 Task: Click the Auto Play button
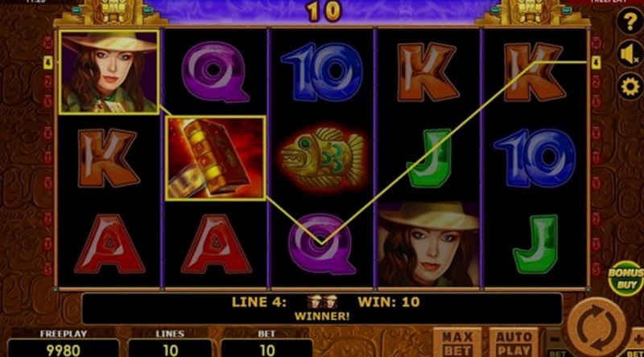point(514,342)
